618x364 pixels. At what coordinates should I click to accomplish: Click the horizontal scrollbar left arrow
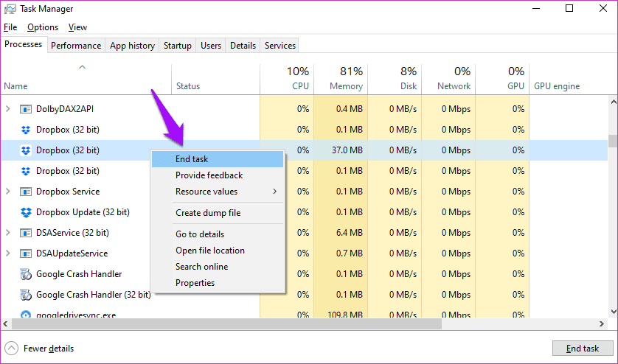click(x=5, y=323)
